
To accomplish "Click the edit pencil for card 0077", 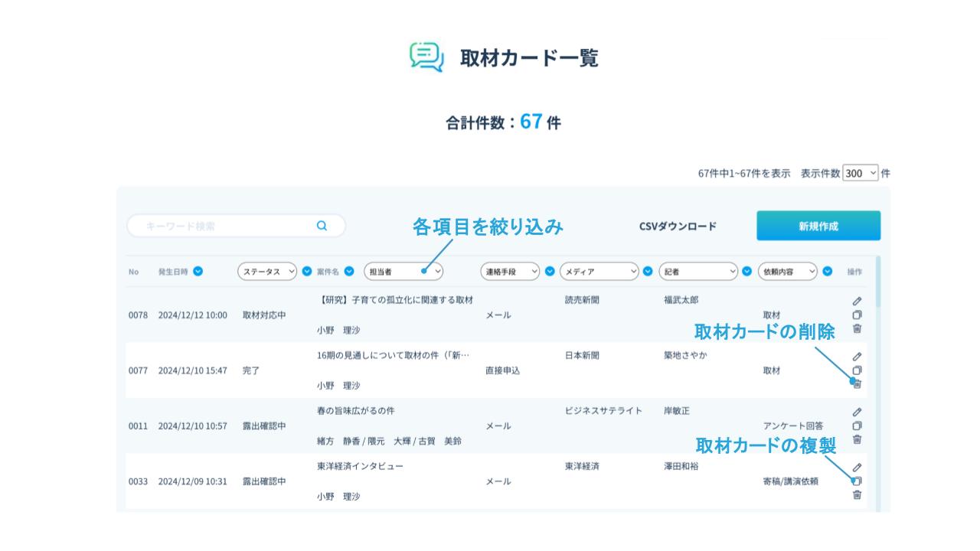I will [x=857, y=357].
